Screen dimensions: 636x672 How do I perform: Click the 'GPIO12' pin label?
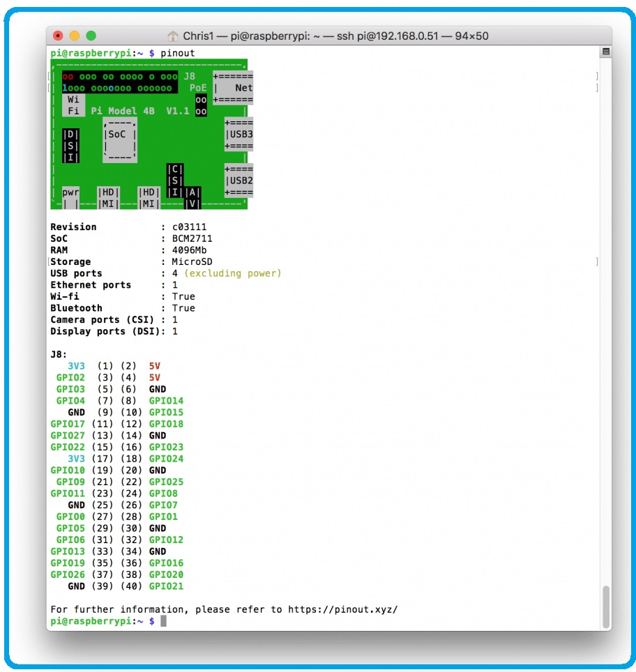(166, 539)
